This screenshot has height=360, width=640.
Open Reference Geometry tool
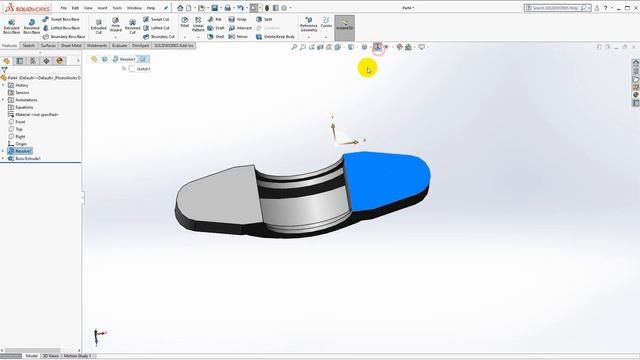click(x=309, y=25)
